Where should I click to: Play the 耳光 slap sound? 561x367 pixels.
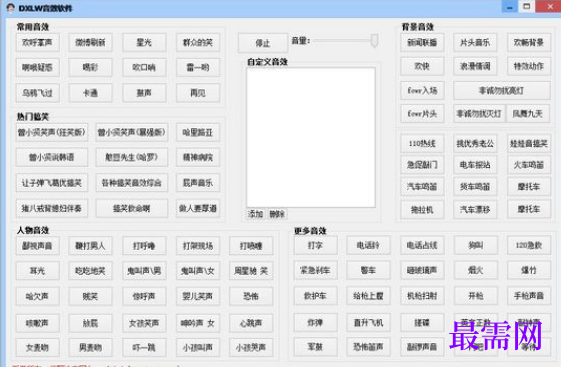pyautogui.click(x=37, y=271)
